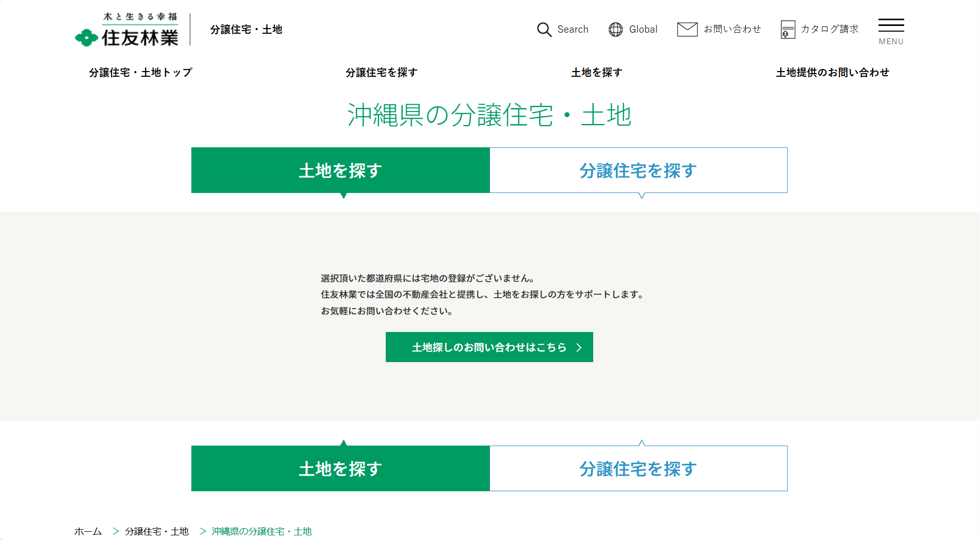The width and height of the screenshot is (980, 540).
Task: Select bottom 土地を探す tab
Action: pyautogui.click(x=340, y=469)
